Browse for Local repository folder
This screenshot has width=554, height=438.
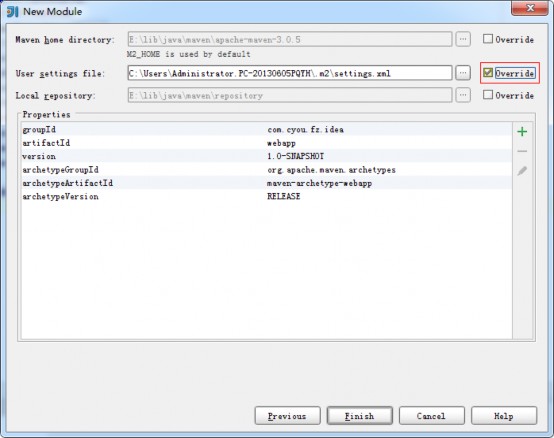tap(463, 95)
